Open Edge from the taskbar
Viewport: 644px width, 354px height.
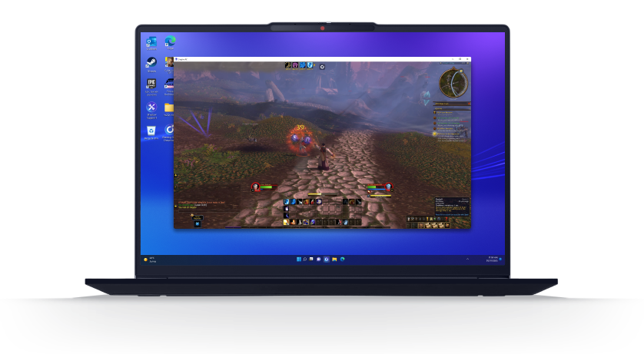(342, 260)
